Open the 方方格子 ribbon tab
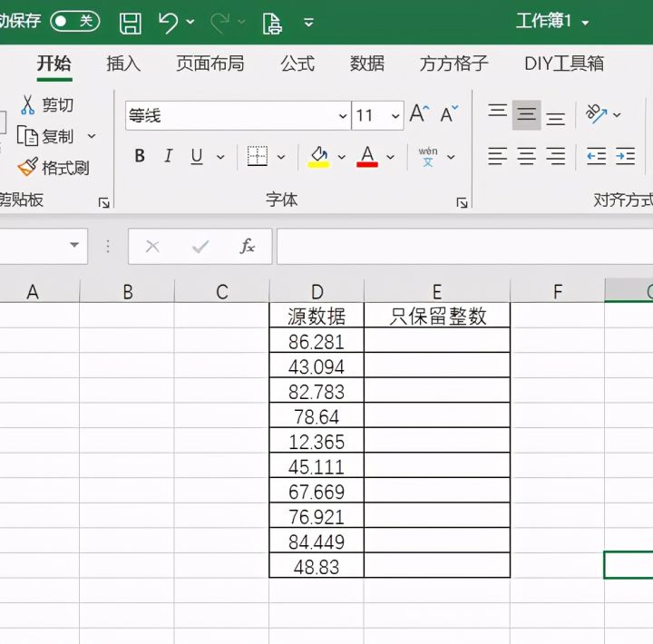 click(x=454, y=63)
